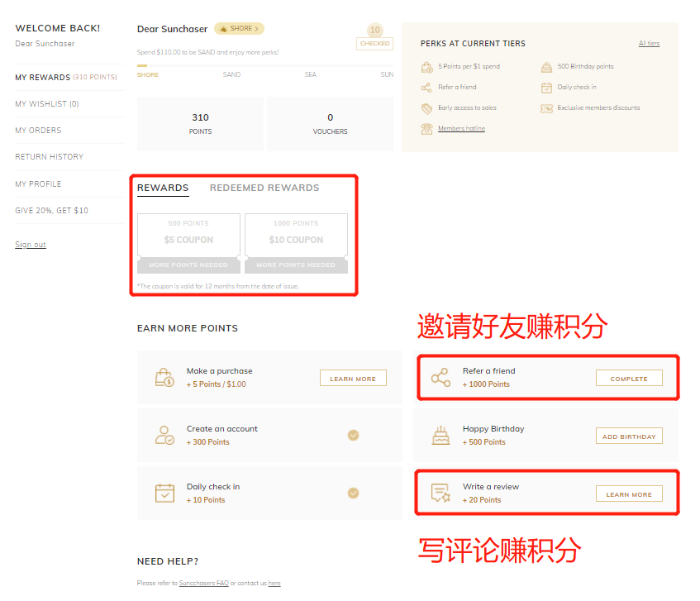Expand the SHARE options beside Dear Sunchaser
This screenshot has width=700, height=601.
pyautogui.click(x=239, y=27)
